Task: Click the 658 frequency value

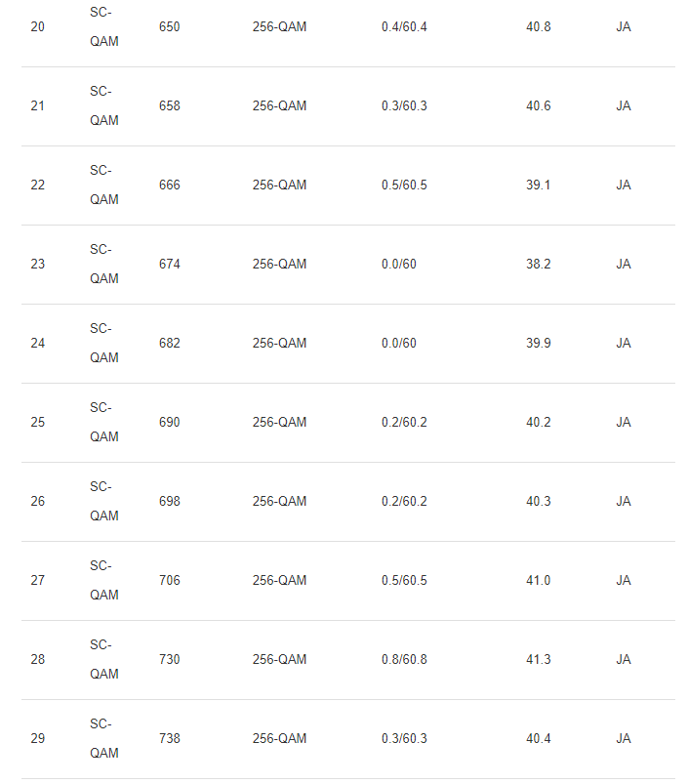Action: (170, 105)
